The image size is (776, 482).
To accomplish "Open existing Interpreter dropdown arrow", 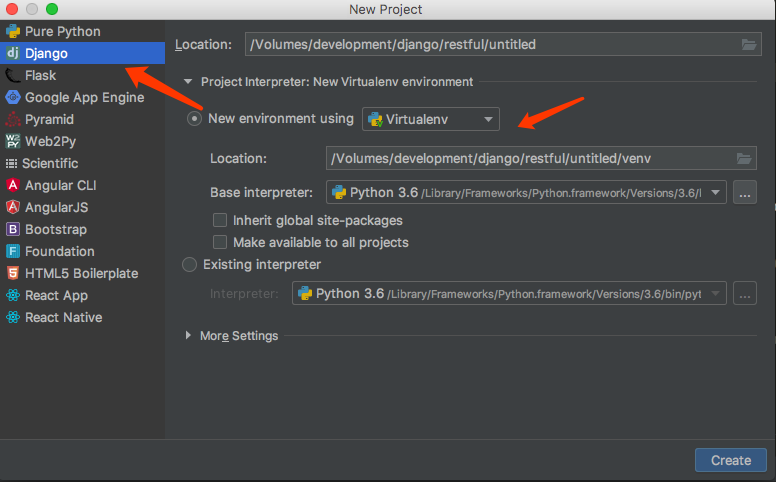I will tap(716, 293).
